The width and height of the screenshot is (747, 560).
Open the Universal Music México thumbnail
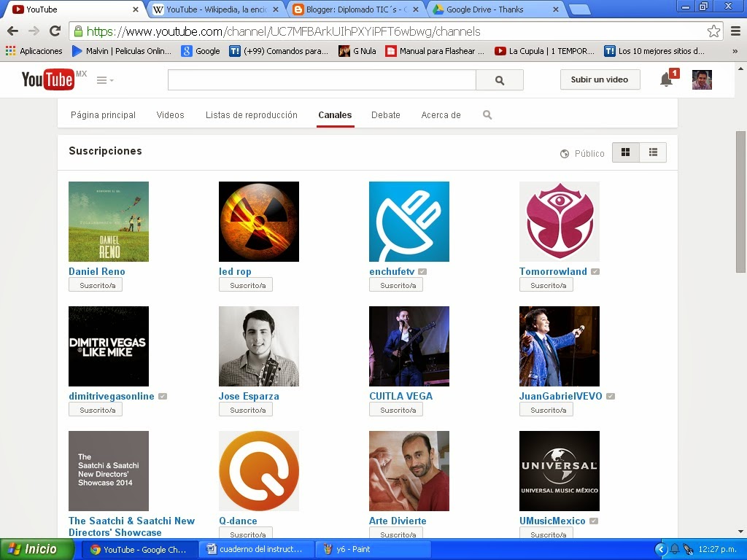pyautogui.click(x=560, y=471)
